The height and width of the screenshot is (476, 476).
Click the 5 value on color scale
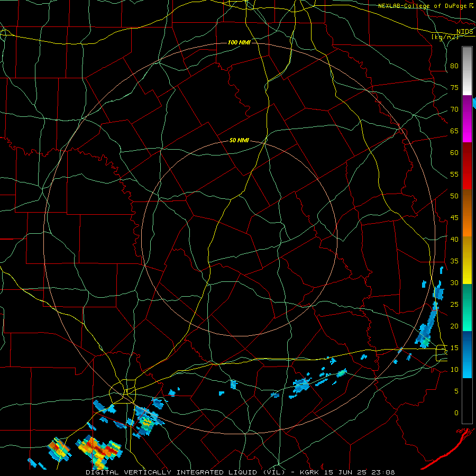click(456, 391)
